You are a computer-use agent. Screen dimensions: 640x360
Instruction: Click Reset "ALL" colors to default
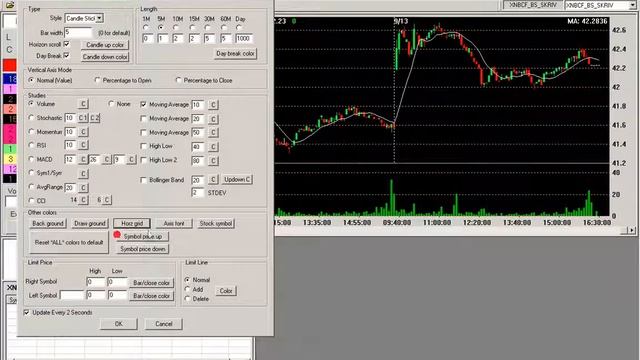(x=69, y=242)
